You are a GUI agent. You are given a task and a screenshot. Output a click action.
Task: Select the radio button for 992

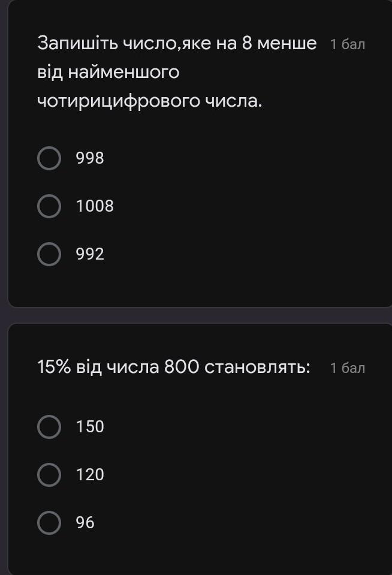pos(49,254)
